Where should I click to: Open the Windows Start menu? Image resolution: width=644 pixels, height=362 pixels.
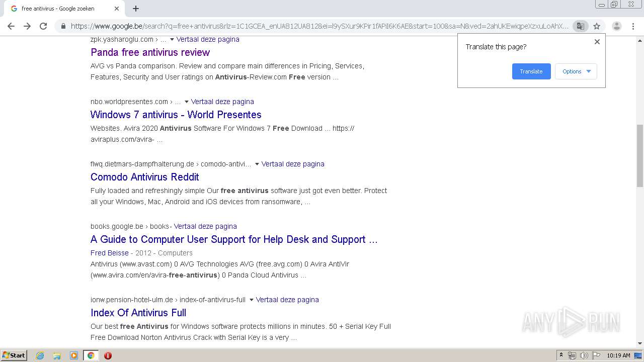coord(14,355)
